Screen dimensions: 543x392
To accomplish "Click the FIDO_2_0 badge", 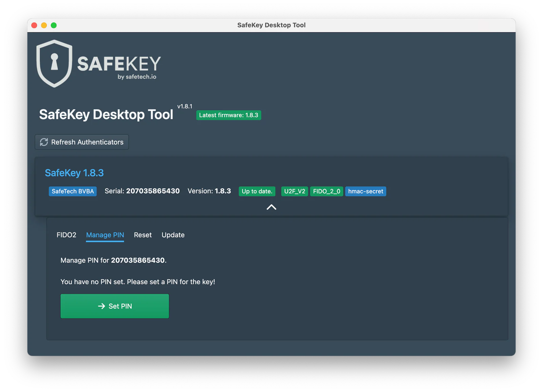I will (326, 191).
